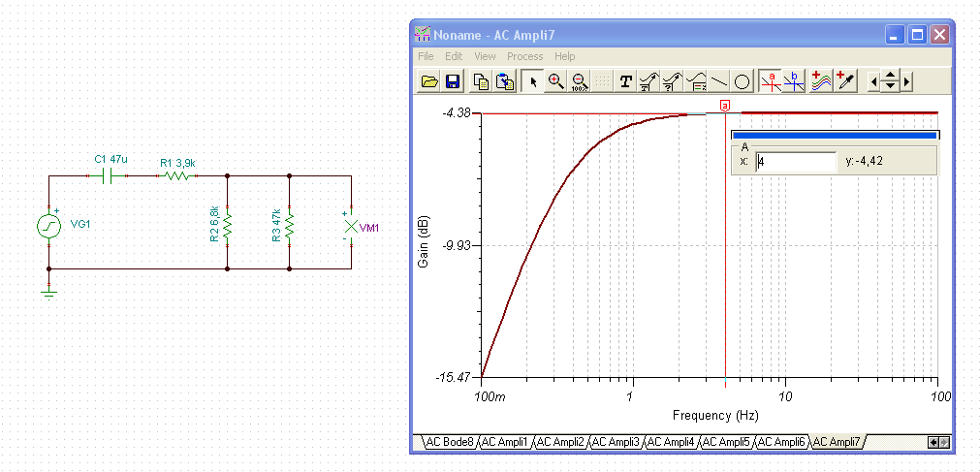This screenshot has height=472, width=980.
Task: Switch to the AC Ampli2 tab
Action: [x=560, y=442]
